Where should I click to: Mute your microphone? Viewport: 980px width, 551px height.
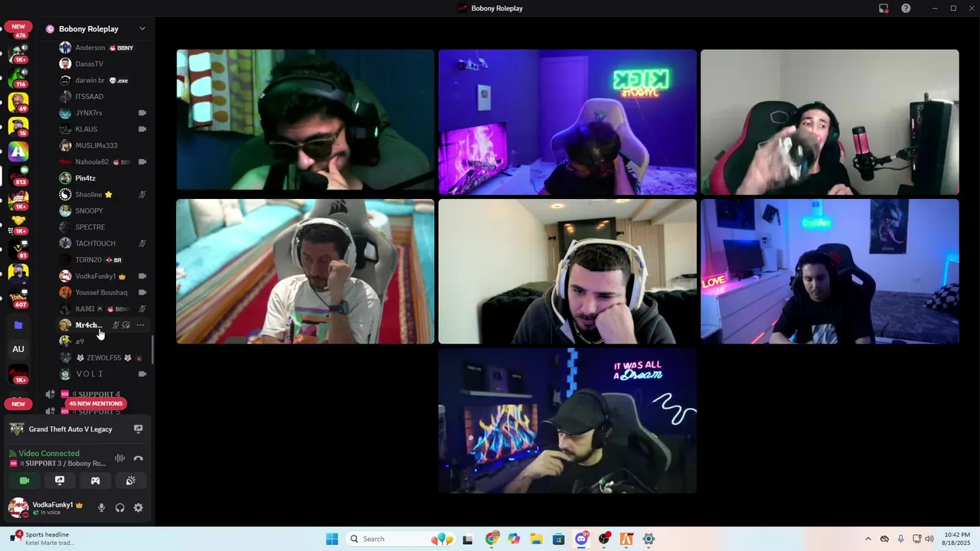101,507
